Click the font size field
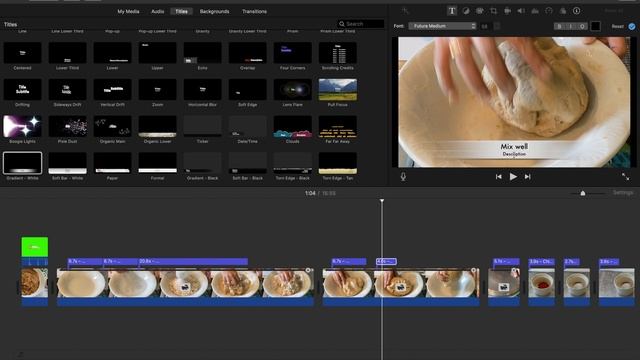The width and height of the screenshot is (640, 360). (485, 26)
